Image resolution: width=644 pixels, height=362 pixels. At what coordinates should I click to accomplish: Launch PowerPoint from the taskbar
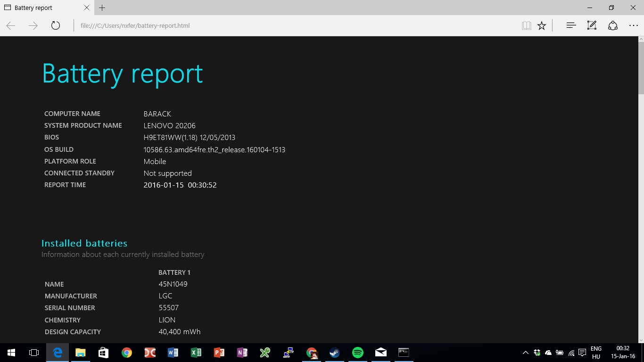[x=219, y=353]
